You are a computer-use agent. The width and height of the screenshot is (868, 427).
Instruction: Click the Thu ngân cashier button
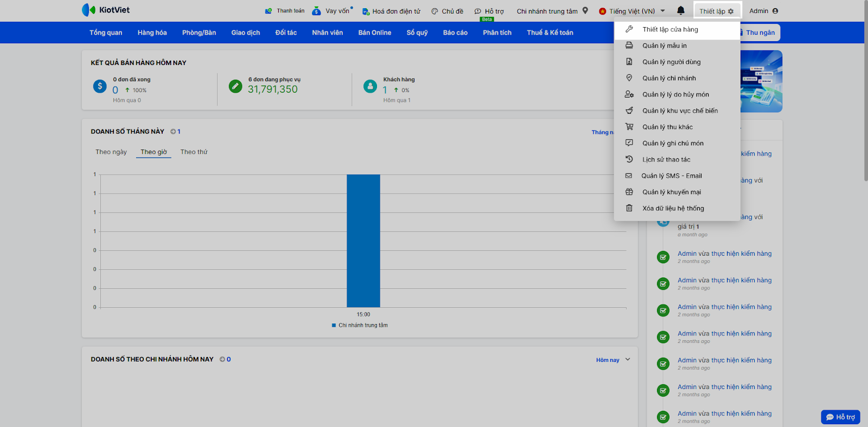point(759,33)
